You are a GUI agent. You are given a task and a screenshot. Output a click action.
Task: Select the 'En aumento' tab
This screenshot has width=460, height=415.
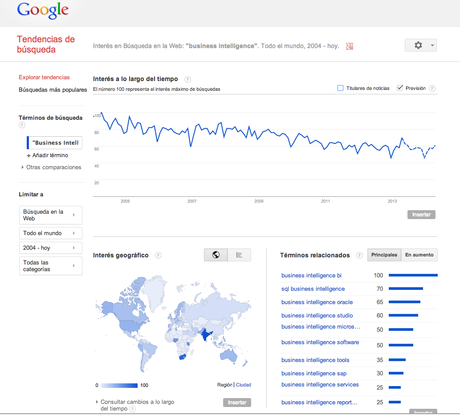(x=419, y=255)
